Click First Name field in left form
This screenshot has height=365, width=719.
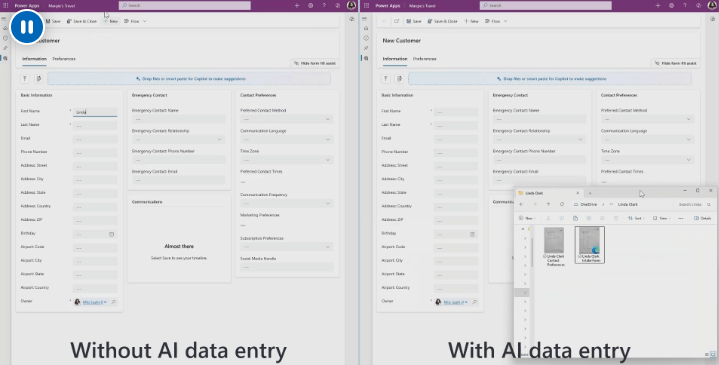pos(95,112)
